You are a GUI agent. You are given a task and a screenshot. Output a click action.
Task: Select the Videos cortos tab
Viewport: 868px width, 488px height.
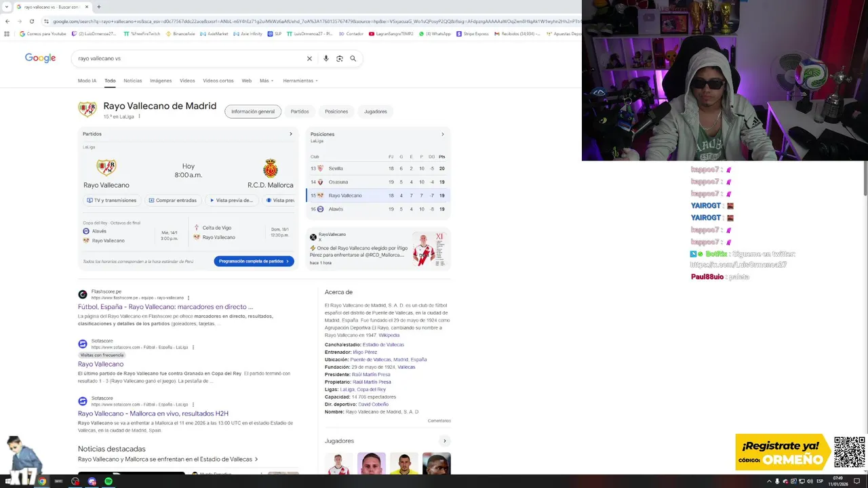[x=218, y=81]
